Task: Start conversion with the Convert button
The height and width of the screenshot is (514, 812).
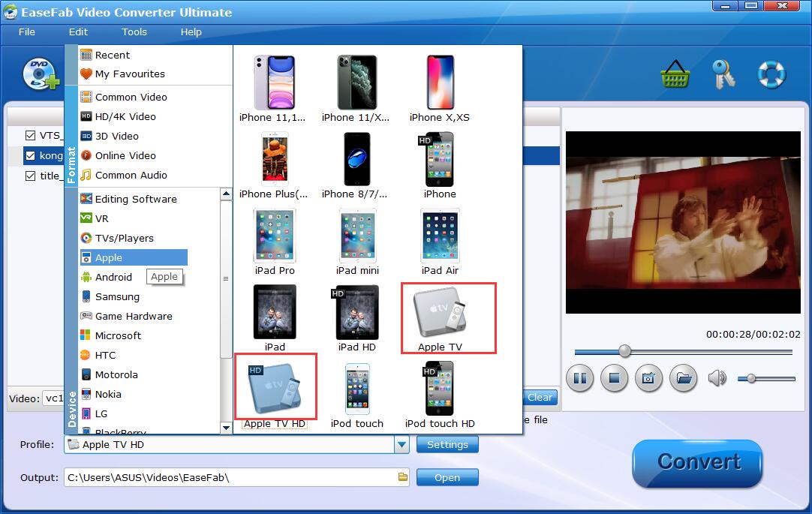Action: coord(697,463)
